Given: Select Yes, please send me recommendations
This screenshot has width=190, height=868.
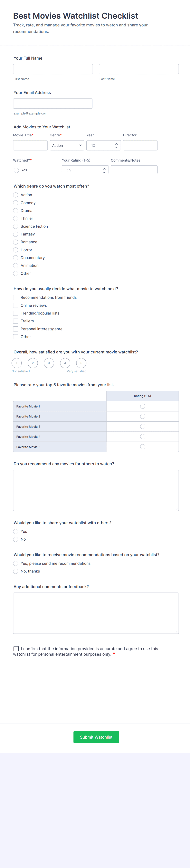Looking at the screenshot, I should [16, 563].
